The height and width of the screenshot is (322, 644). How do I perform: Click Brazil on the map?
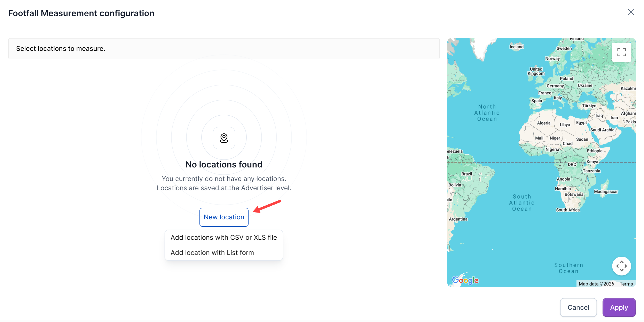(466, 174)
